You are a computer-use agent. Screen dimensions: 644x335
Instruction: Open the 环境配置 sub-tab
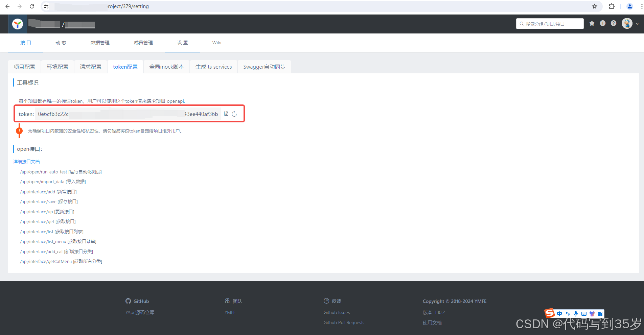(57, 67)
